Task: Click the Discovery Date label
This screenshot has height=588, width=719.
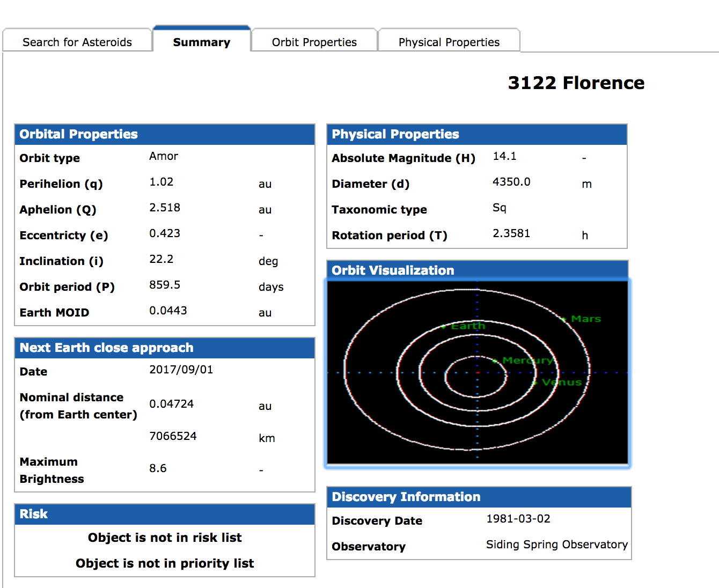Action: pyautogui.click(x=377, y=521)
